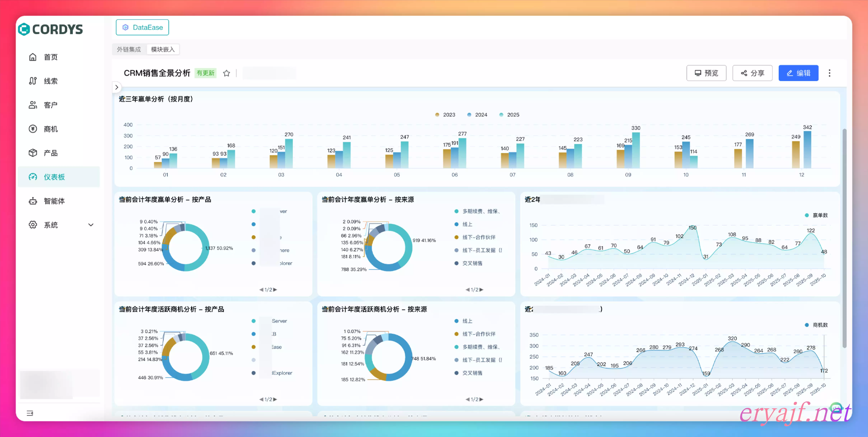868x437 pixels.
Task: Toggle the 赢单数 legend item
Action: 816,215
